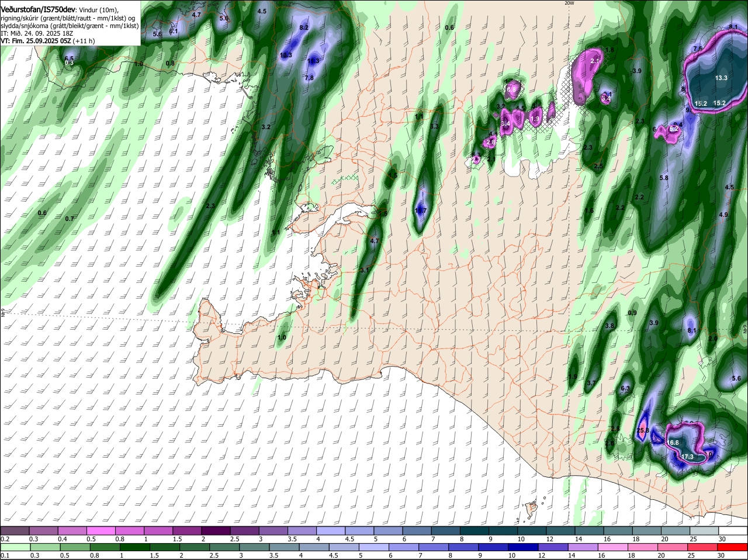748x560 pixels.
Task: Click the 0.9 precipitation value in the east
Action: (632, 313)
